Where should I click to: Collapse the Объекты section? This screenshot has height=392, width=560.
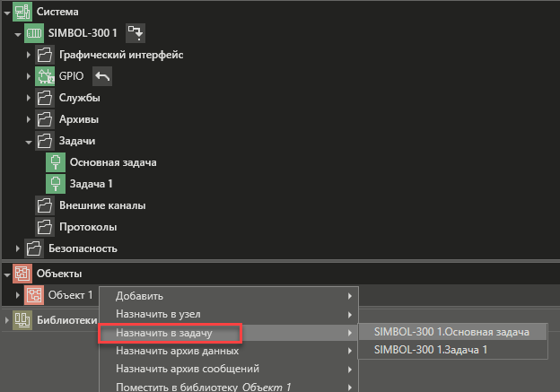tap(7, 274)
